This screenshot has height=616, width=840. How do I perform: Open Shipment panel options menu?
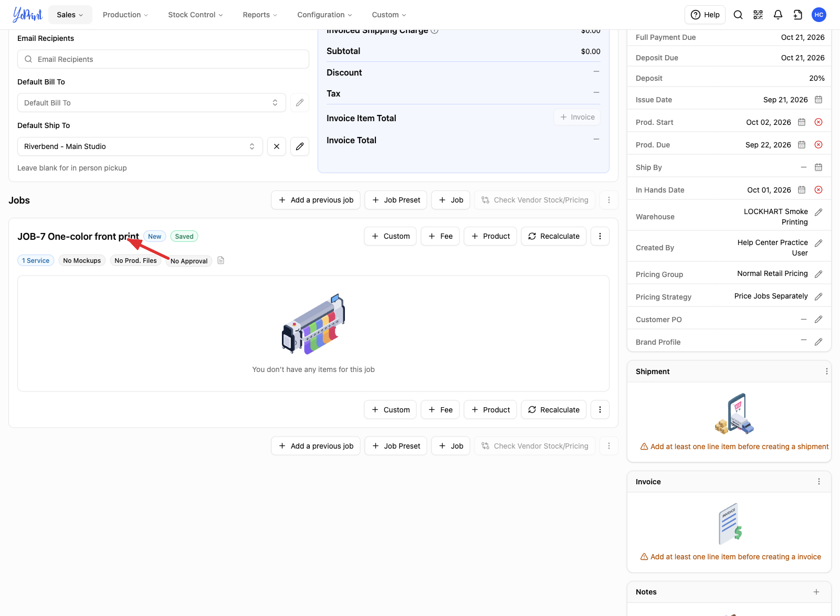[x=826, y=371]
